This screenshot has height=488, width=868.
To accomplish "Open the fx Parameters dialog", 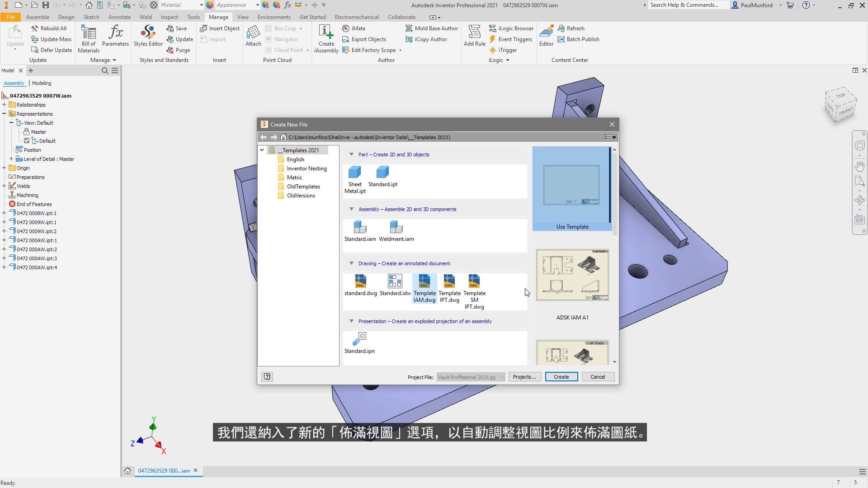I will coord(115,36).
